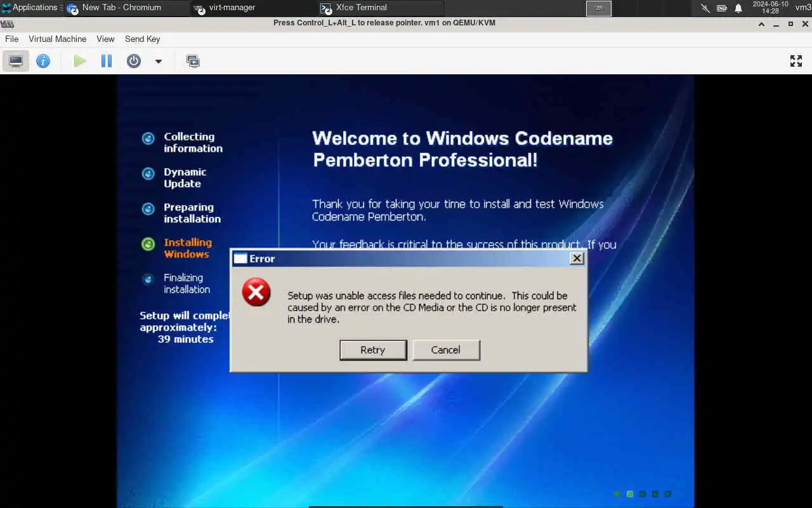Viewport: 812px width, 508px height.
Task: Click the panel date and time clock
Action: pos(770,8)
